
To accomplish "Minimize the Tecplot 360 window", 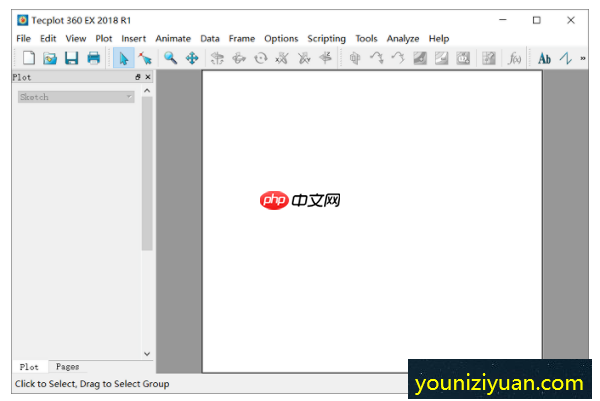I will [x=503, y=20].
